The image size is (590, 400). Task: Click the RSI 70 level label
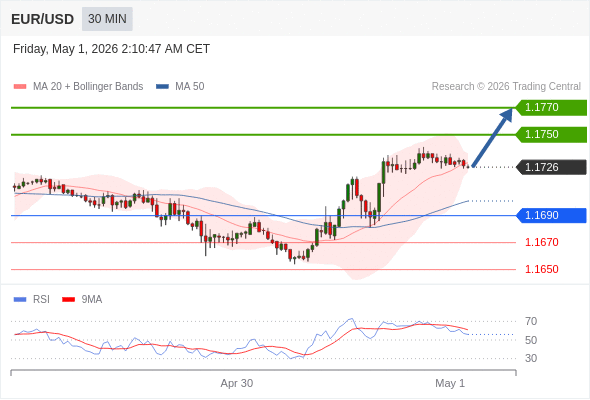pos(531,321)
